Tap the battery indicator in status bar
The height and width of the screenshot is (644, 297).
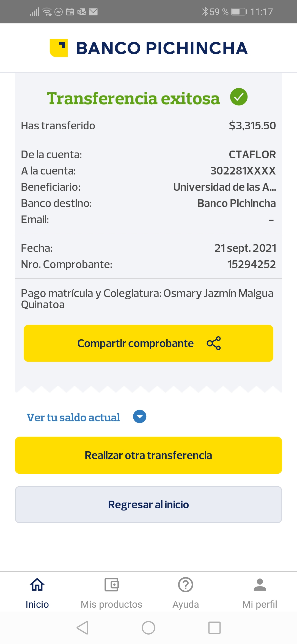pos(239,12)
